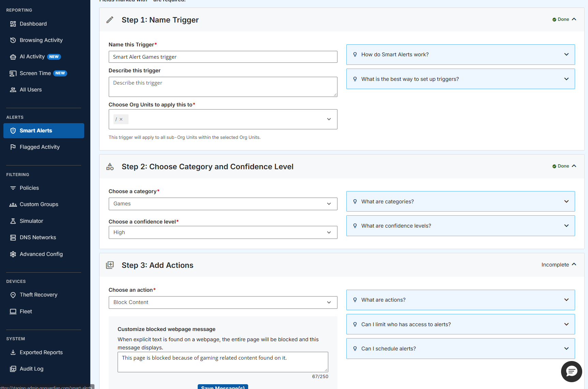The image size is (588, 389).
Task: Click the Name this Trigger field
Action: coord(223,57)
